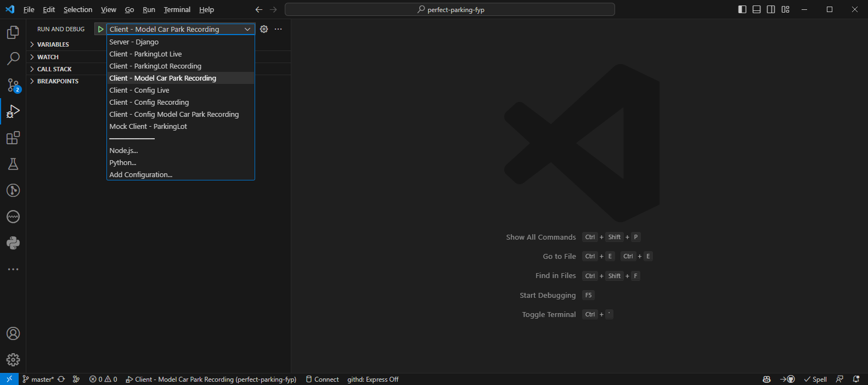Toggle the bottom panel layout icon
The width and height of the screenshot is (868, 385).
coord(757,9)
